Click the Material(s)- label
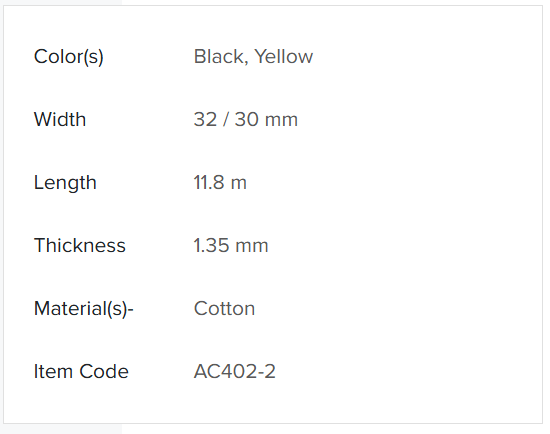 pyautogui.click(x=84, y=309)
